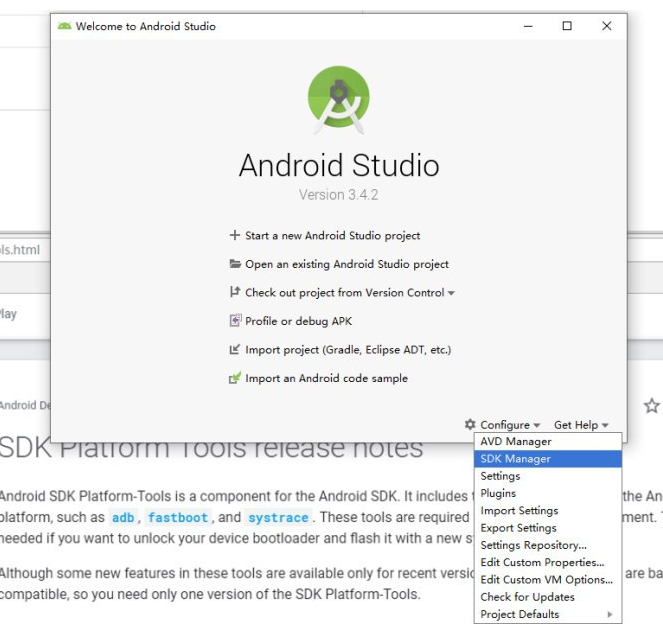
Task: Click Profile or debug APK
Action: 299,321
